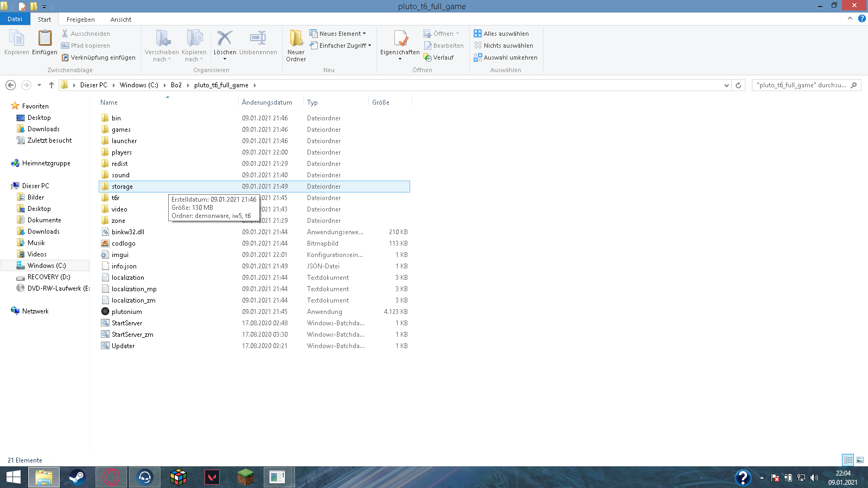
Task: Click Alles auswählen to select all
Action: 501,34
